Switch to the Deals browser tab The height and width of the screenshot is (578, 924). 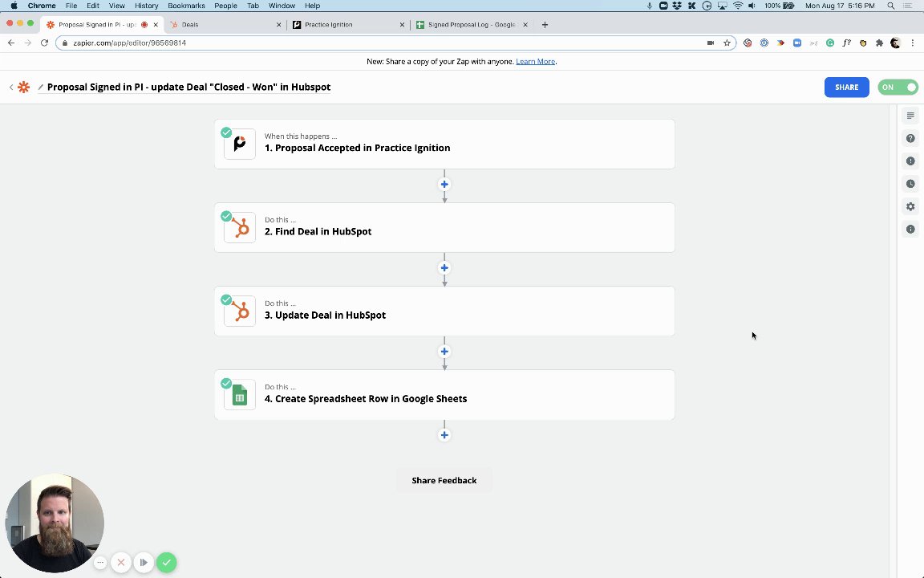click(224, 25)
